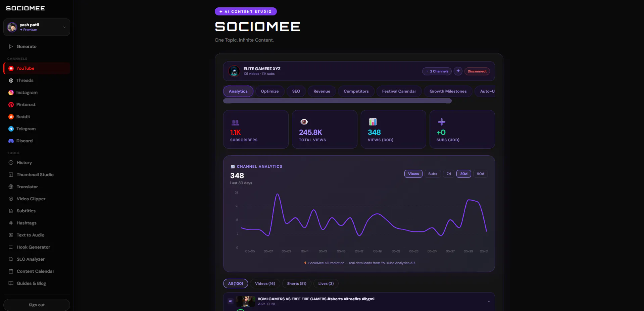Select the YouTube channel icon
This screenshot has width=644, height=311.
[11, 68]
